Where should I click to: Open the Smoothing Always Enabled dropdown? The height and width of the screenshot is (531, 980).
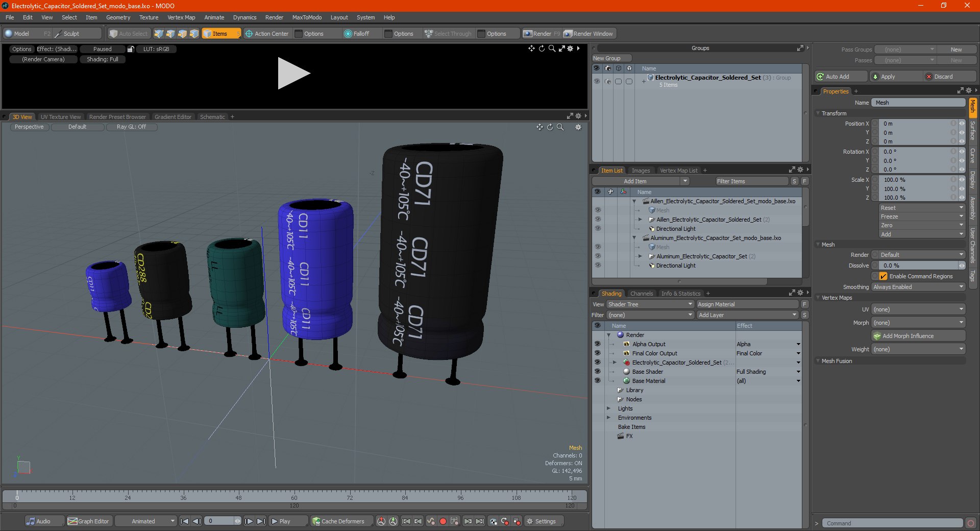[x=918, y=287]
